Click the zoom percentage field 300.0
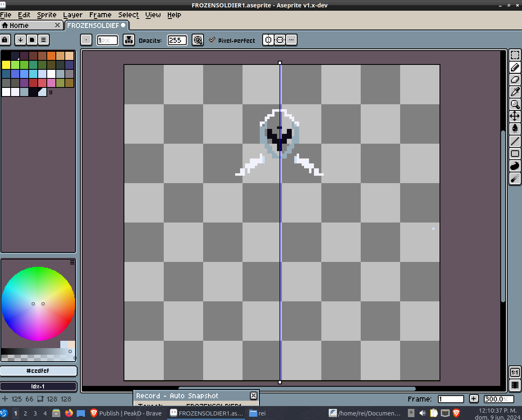The height and width of the screenshot is (420, 522). pos(499,399)
